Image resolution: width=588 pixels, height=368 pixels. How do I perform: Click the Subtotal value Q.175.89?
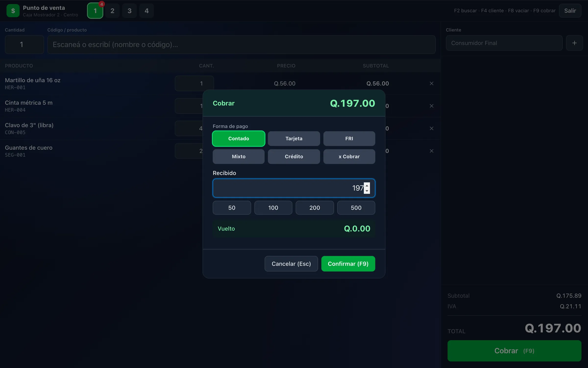coord(569,296)
